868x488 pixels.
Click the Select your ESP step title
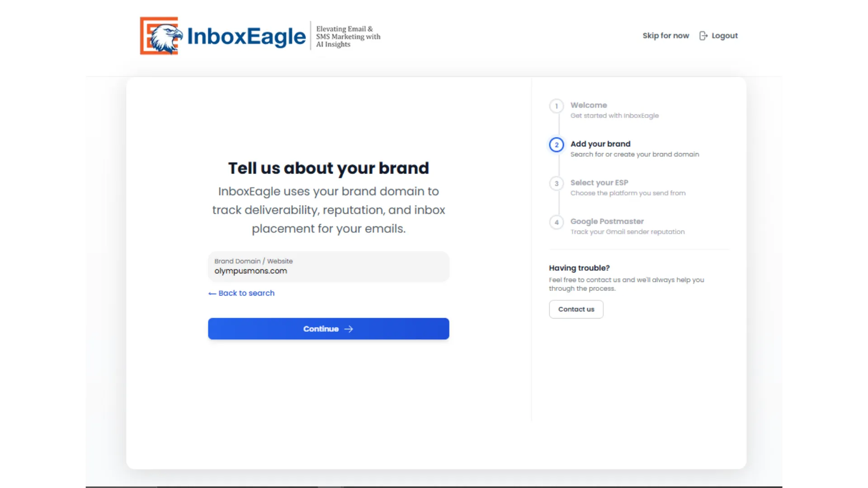point(599,183)
